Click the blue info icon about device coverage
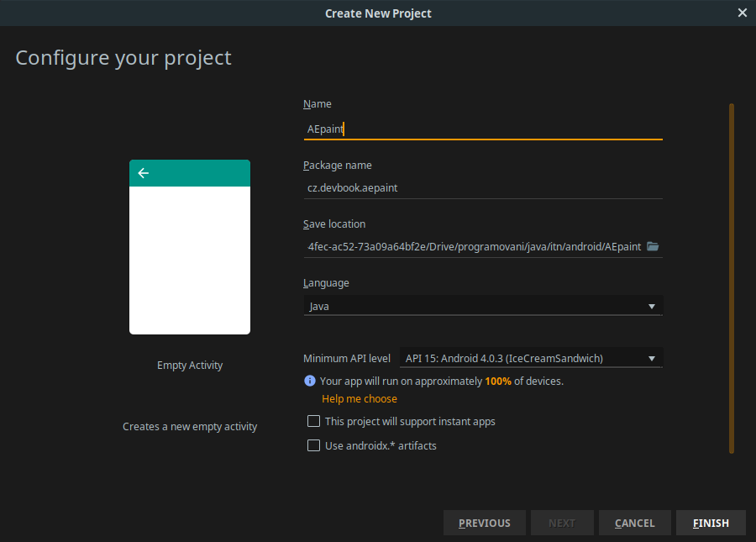Viewport: 756px width, 542px height. 309,381
